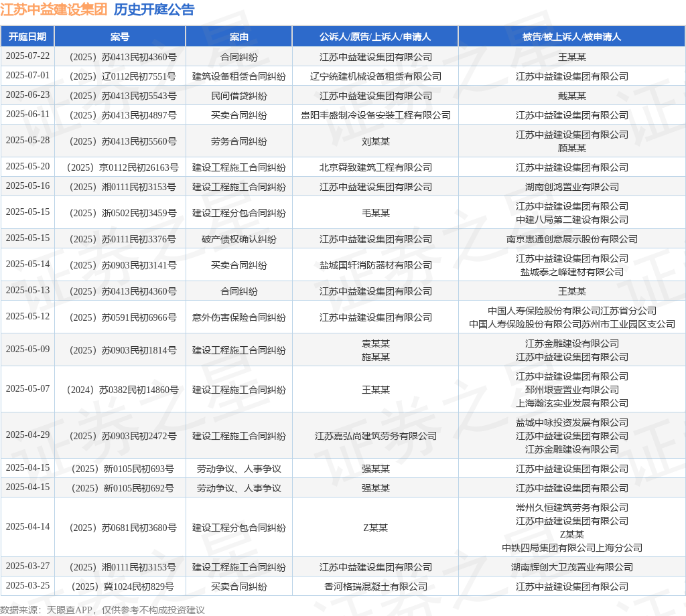Click plaintiff 袁某某

coord(375,343)
